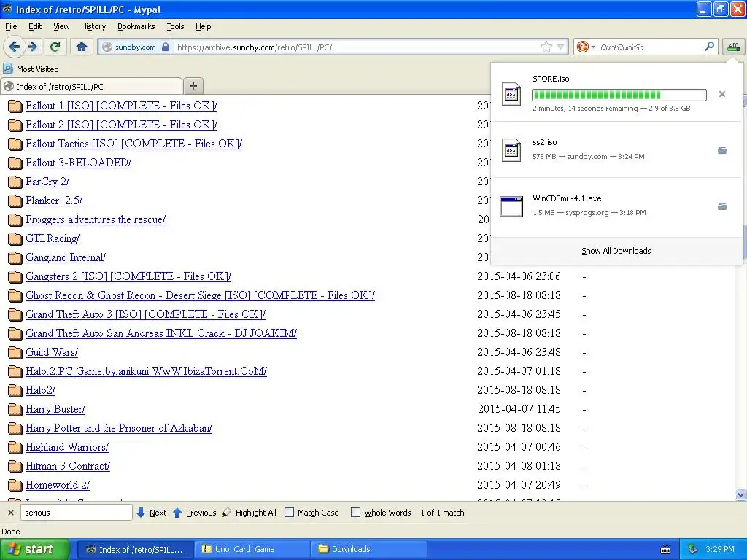Click the URL address field
This screenshot has width=747, height=560.
tap(357, 47)
